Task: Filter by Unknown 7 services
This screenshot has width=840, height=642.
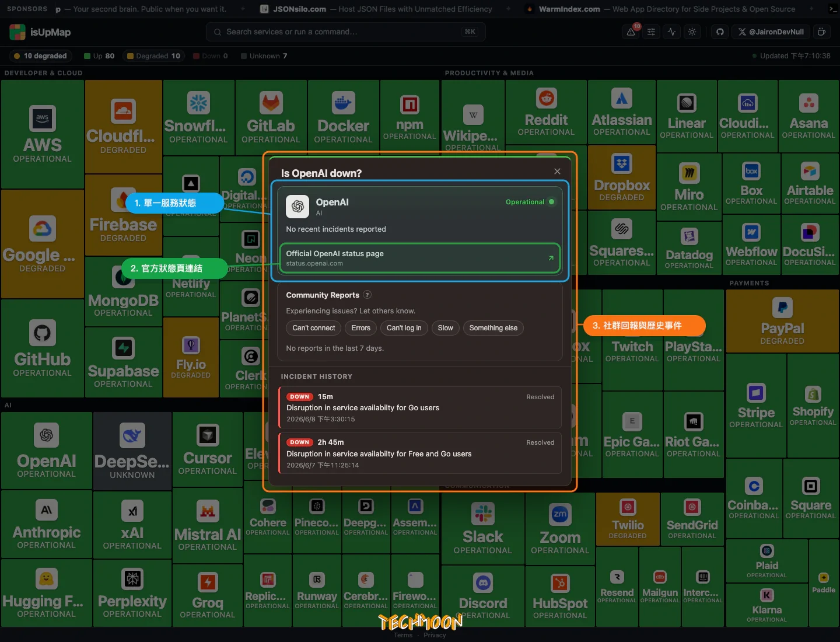Action: tap(264, 56)
